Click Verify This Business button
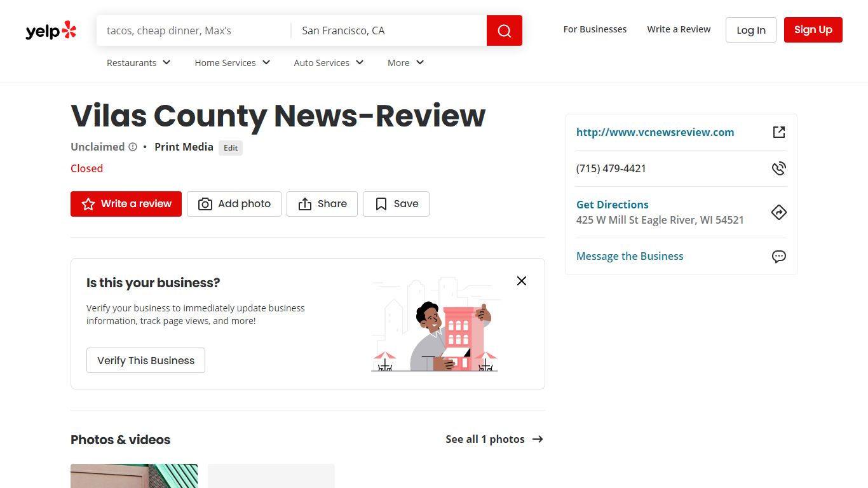The height and width of the screenshot is (488, 868). [x=146, y=360]
